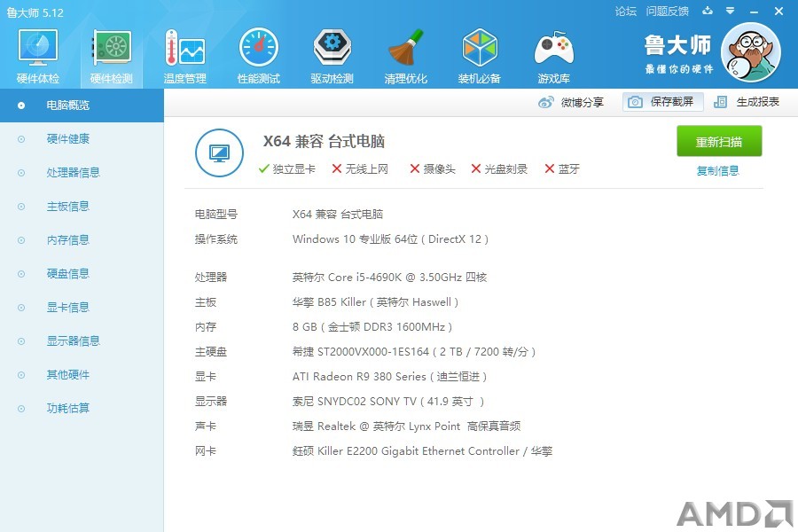Click the X64 兼容 台式电脑 heading
Screen dimensions: 798x532
[324, 141]
